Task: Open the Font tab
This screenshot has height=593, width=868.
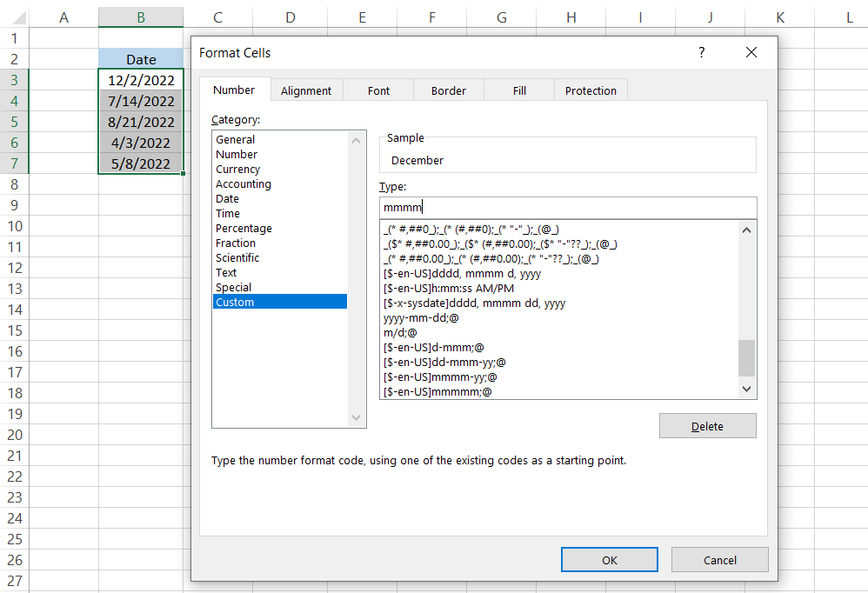Action: pyautogui.click(x=378, y=90)
